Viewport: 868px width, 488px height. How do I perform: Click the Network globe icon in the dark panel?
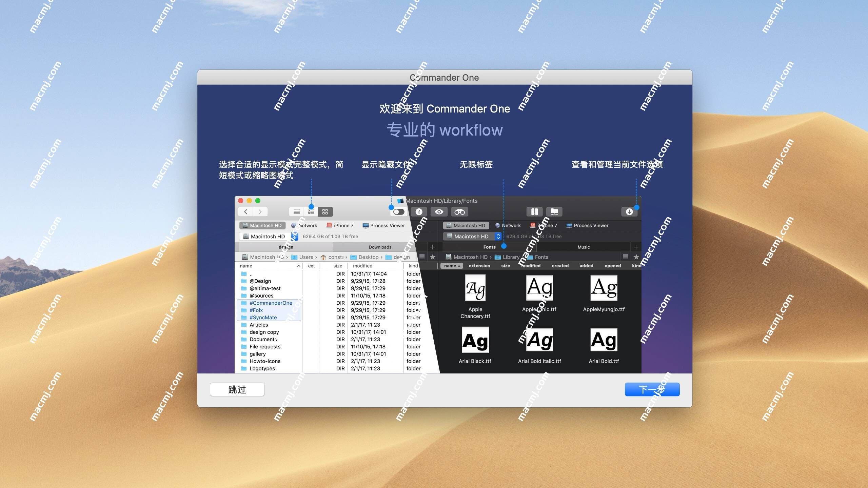pos(497,226)
